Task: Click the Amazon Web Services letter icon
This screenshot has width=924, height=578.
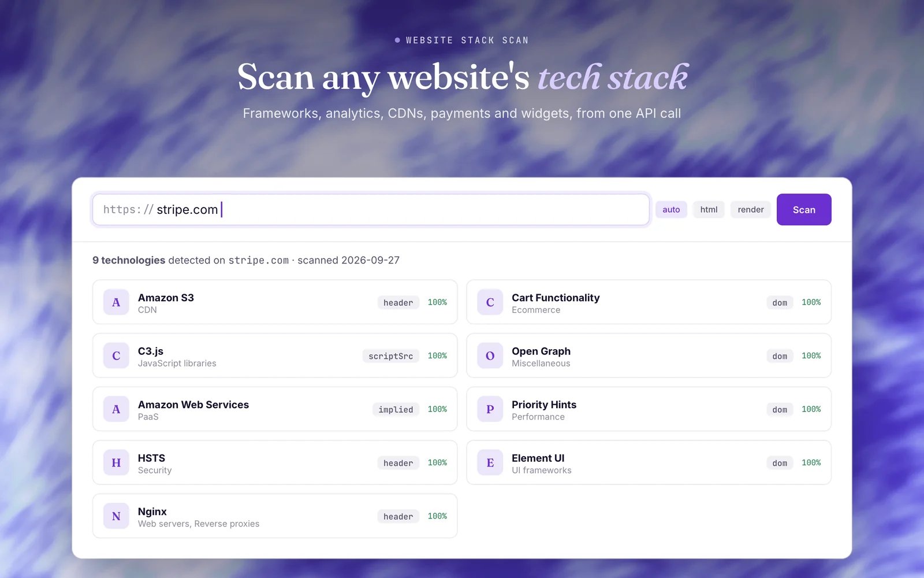Action: [x=116, y=409]
